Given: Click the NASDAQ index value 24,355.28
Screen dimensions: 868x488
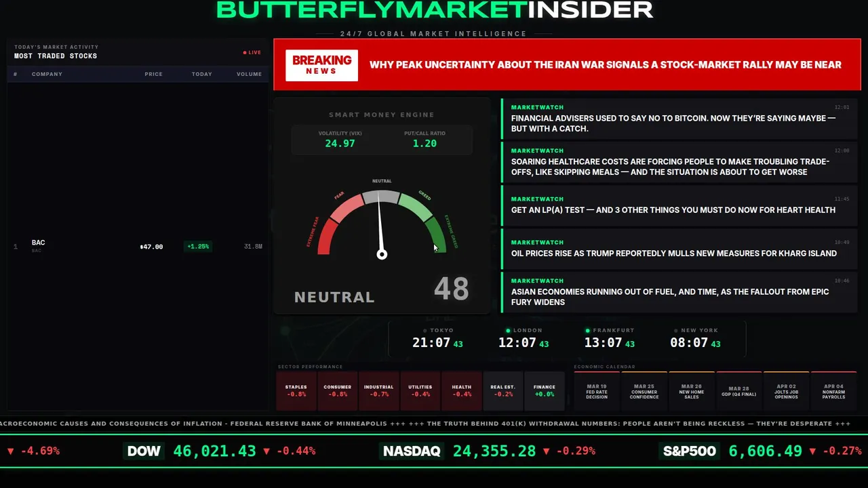Looking at the screenshot, I should click(494, 451).
